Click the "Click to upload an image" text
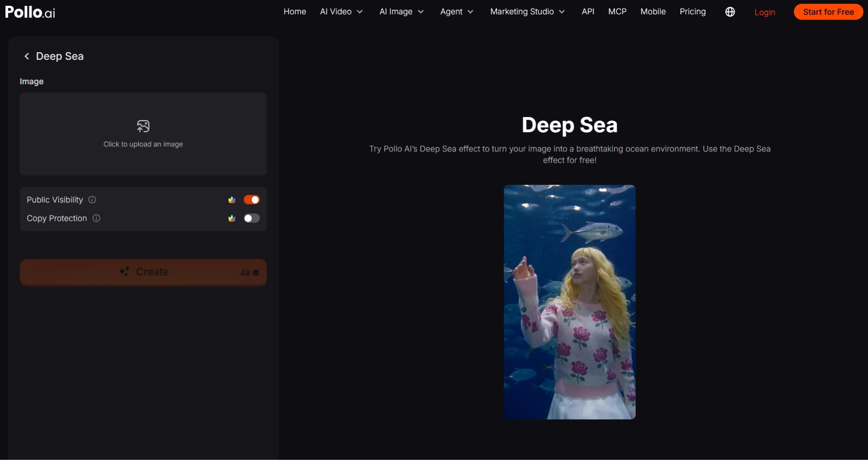868x460 pixels. [x=143, y=144]
